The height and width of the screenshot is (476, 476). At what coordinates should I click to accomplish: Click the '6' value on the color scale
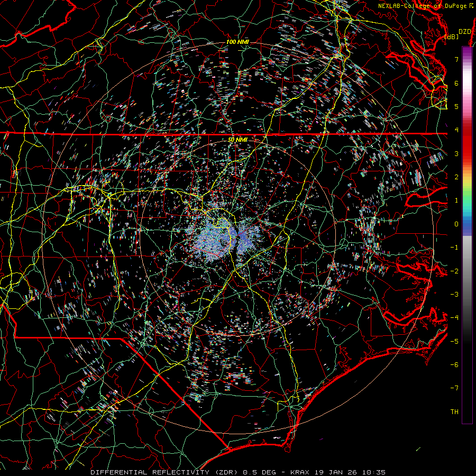click(x=456, y=83)
